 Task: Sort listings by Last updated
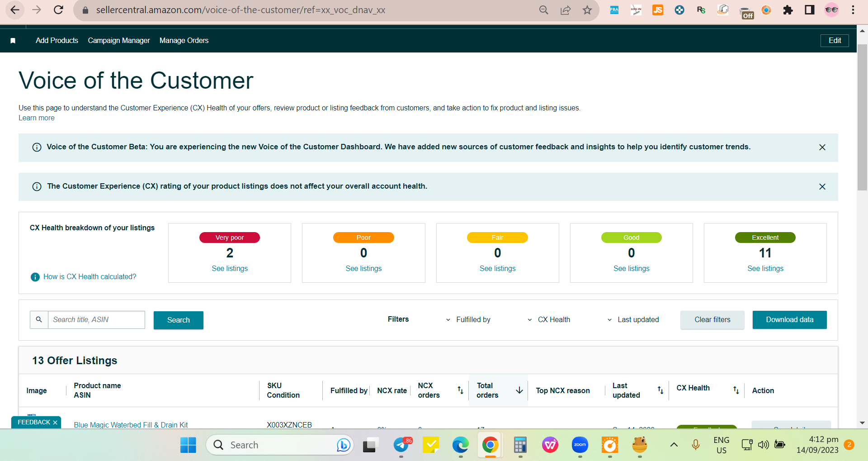tap(660, 390)
